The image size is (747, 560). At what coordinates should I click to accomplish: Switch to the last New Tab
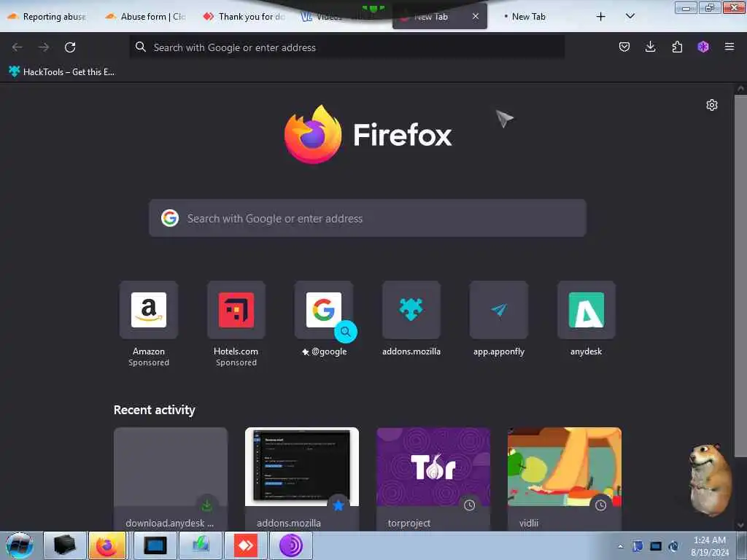click(528, 17)
